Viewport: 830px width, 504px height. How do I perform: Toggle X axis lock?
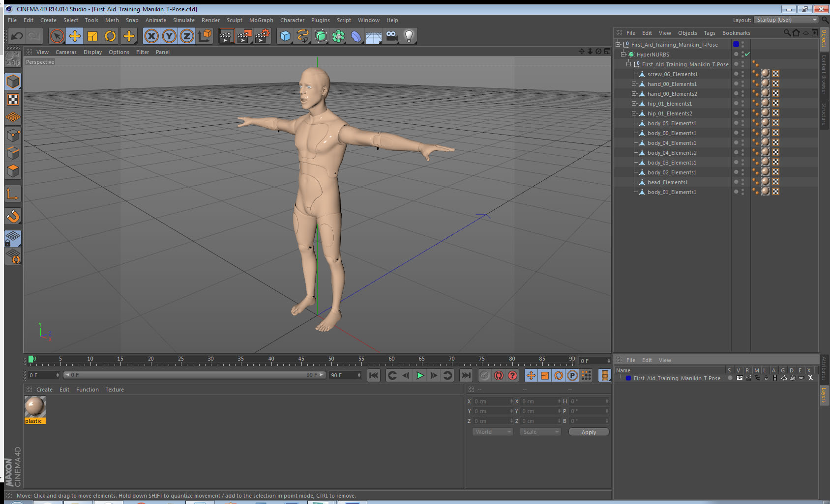click(151, 36)
